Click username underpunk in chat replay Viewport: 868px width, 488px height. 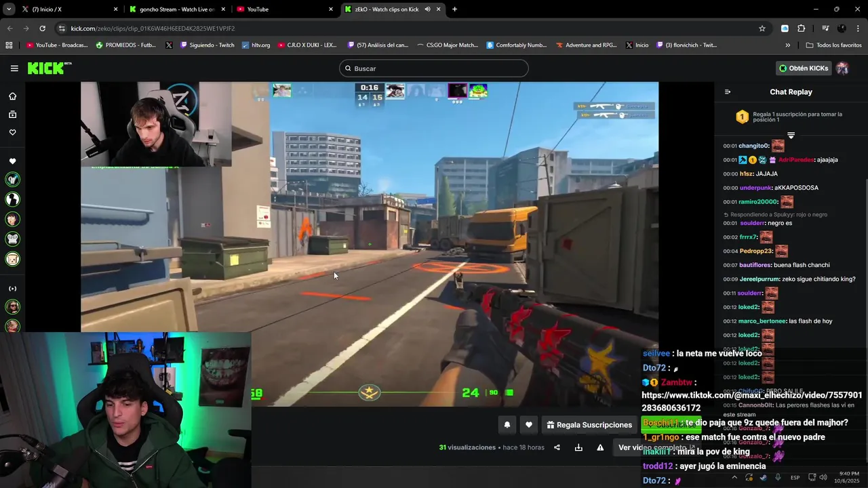pyautogui.click(x=755, y=188)
